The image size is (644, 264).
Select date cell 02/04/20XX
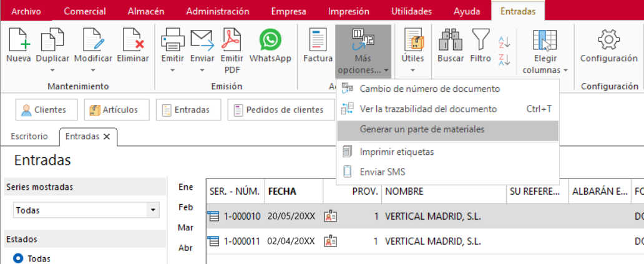[x=291, y=241]
